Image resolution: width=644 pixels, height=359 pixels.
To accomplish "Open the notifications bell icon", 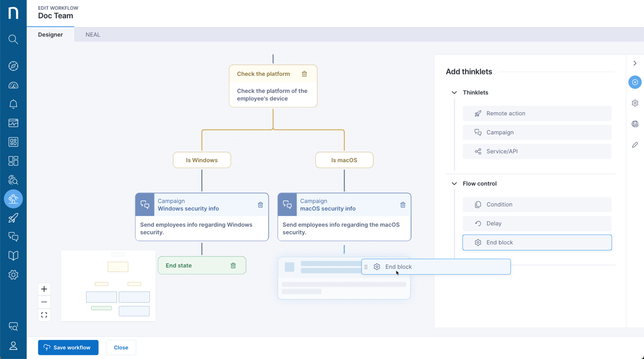I will tap(14, 104).
